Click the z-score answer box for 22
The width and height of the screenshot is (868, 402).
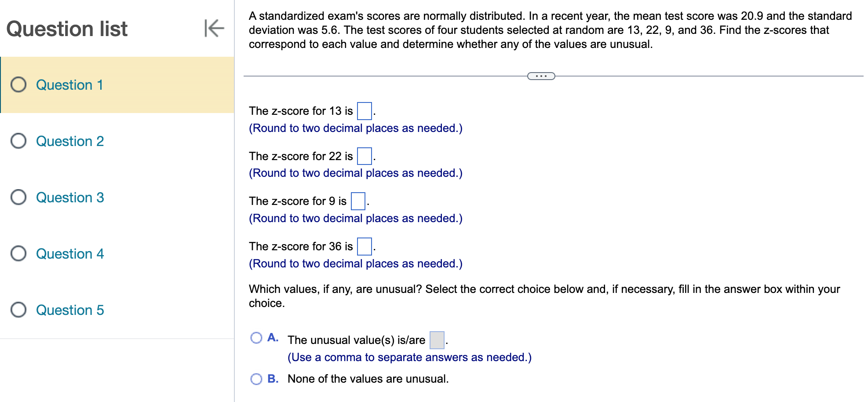364,157
